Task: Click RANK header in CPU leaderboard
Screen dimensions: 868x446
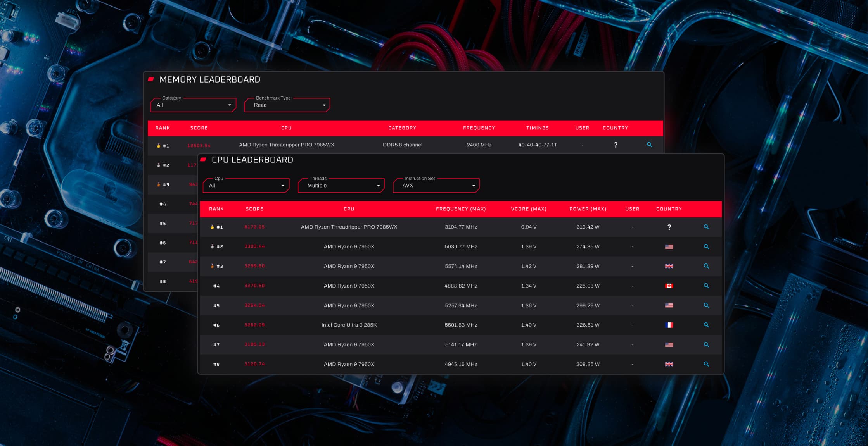Action: pos(216,209)
